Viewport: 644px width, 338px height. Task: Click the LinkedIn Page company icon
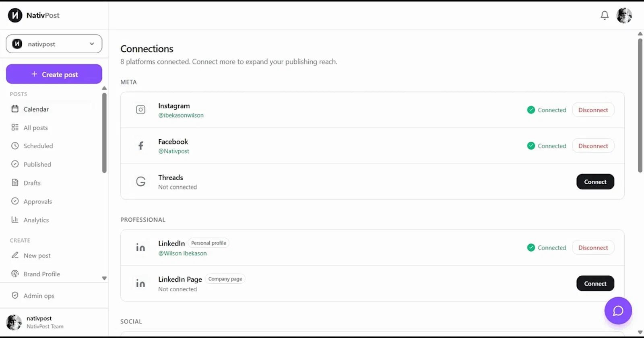pyautogui.click(x=140, y=283)
